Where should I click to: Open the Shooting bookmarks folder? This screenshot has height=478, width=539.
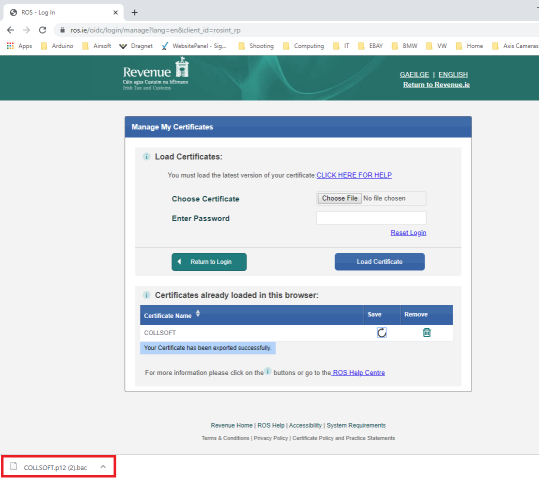pos(256,46)
